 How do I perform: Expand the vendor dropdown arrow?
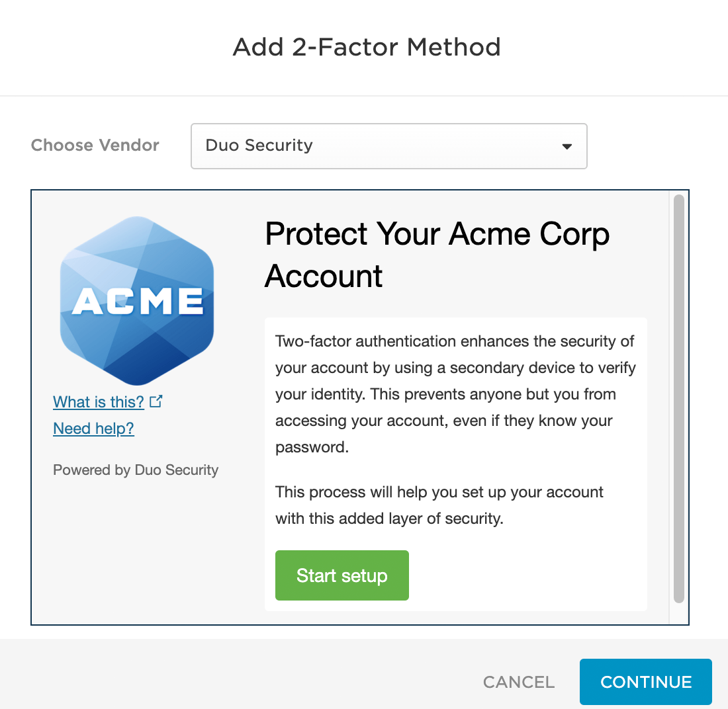coord(567,146)
